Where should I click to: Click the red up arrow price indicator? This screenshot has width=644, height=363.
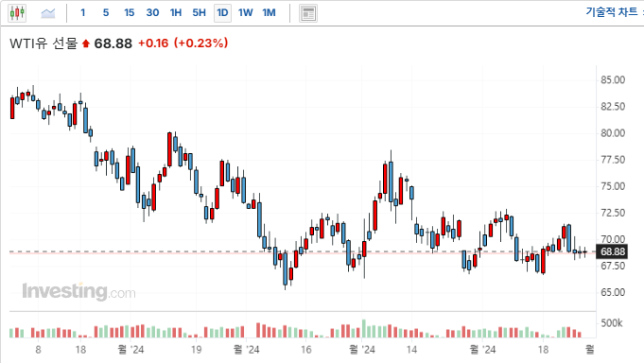[86, 43]
